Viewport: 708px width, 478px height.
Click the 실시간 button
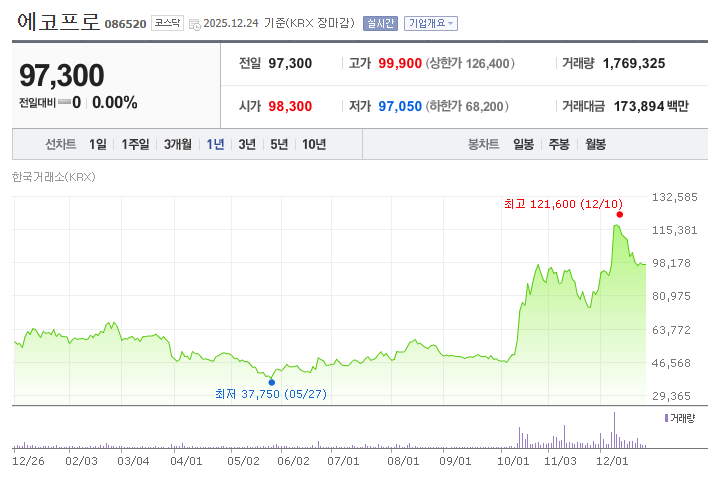[380, 23]
